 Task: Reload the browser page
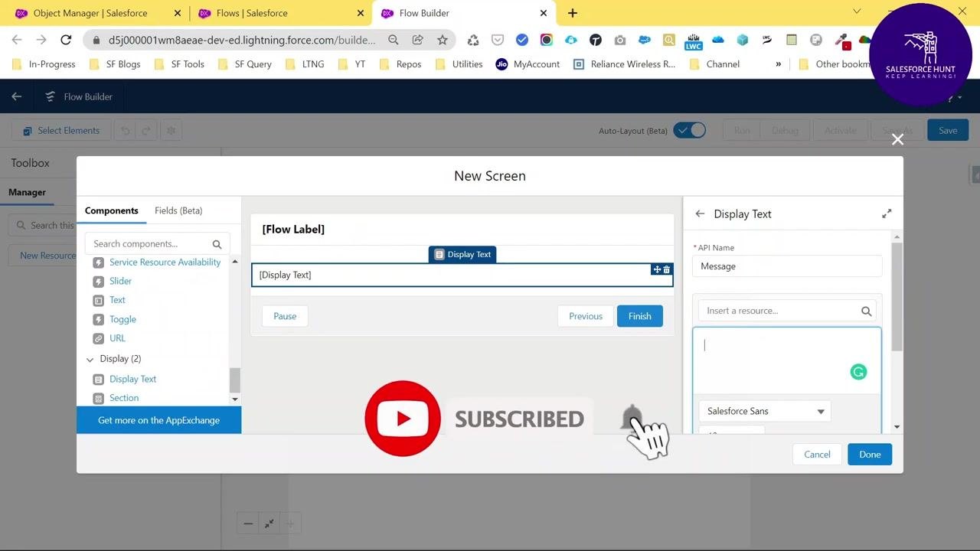coord(66,40)
